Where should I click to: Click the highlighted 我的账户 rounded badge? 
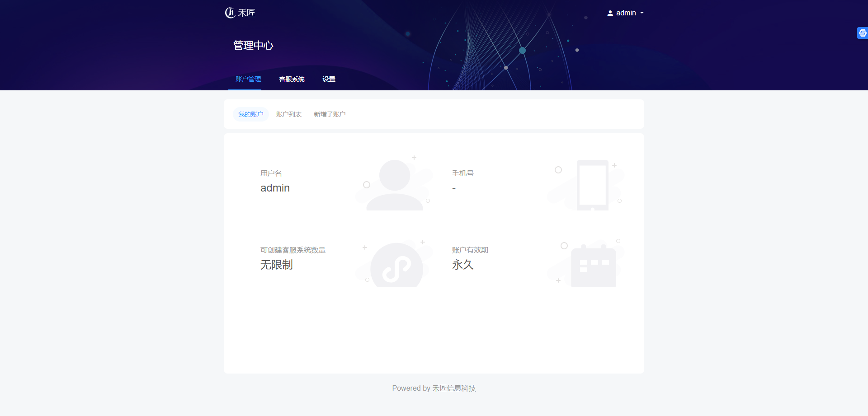click(250, 114)
